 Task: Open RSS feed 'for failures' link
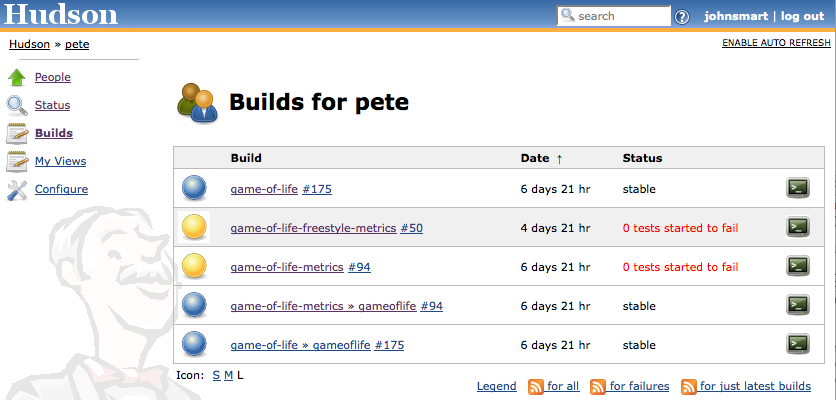click(639, 386)
